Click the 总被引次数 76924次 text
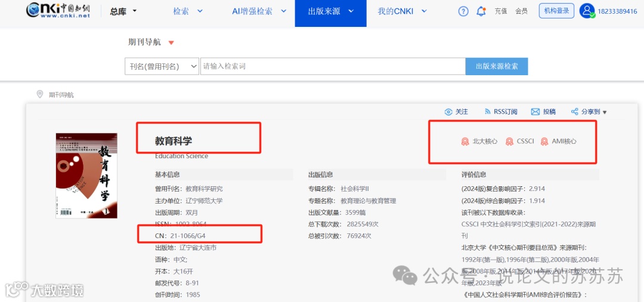The width and height of the screenshot is (644, 302). 340,236
